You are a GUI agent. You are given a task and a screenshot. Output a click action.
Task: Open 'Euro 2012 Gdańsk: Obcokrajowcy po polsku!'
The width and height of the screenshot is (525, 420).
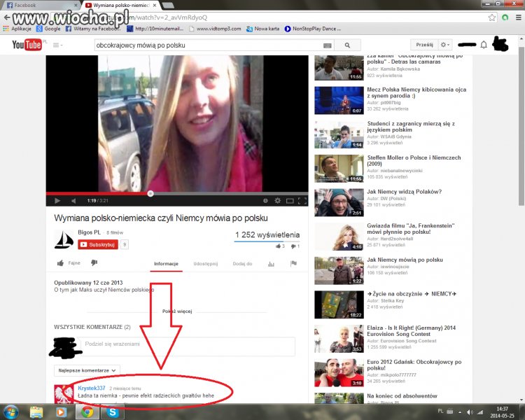coord(414,365)
